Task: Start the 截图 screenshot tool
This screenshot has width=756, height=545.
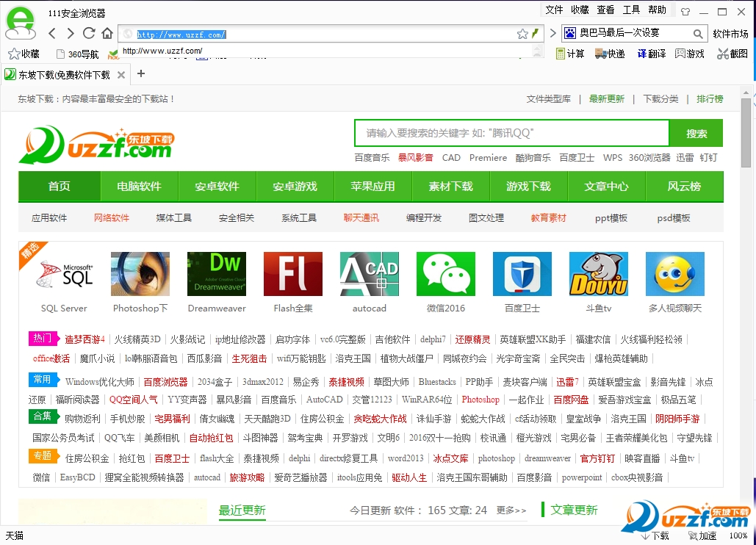Action: [732, 54]
